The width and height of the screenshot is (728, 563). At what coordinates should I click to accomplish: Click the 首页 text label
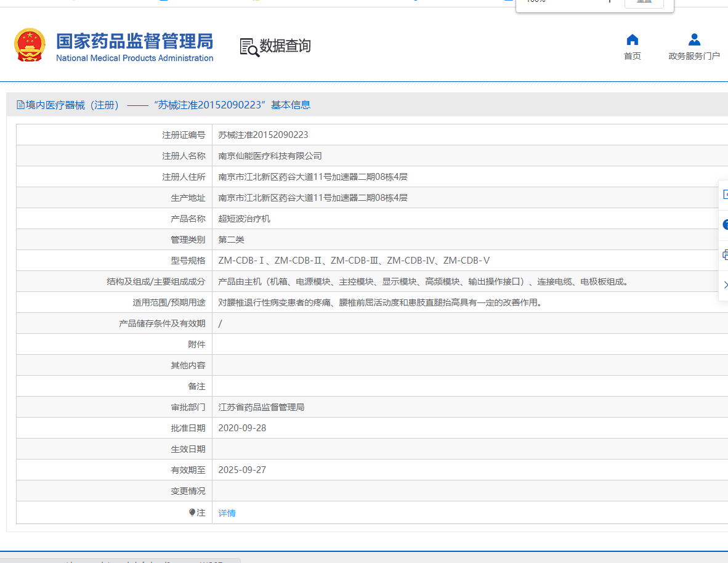(632, 56)
